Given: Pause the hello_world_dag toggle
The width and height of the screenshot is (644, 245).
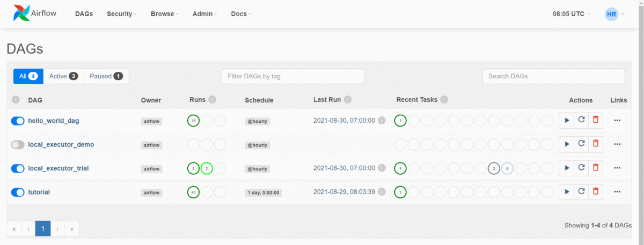Looking at the screenshot, I should pos(18,121).
